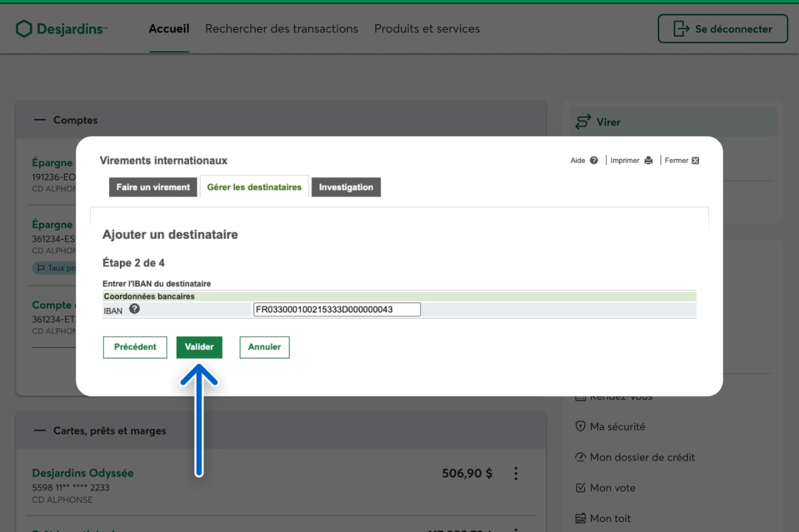Click inside the IBAN input field
Image resolution: width=799 pixels, height=532 pixels.
click(337, 309)
